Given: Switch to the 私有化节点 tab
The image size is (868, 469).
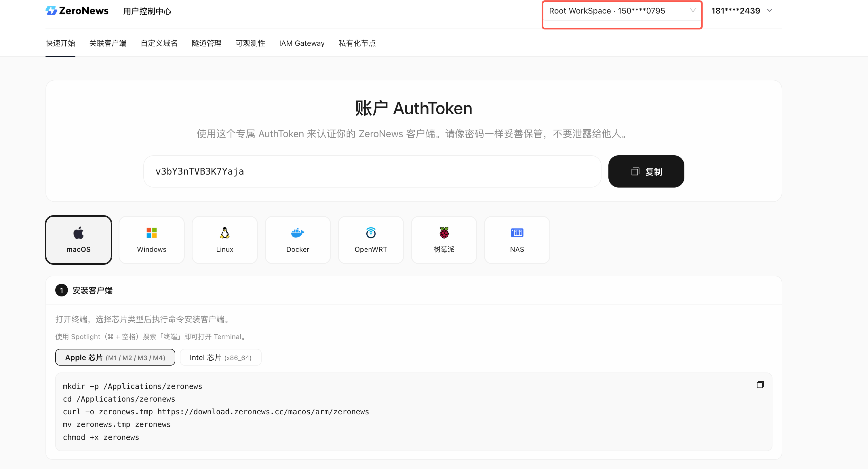Looking at the screenshot, I should [x=357, y=43].
